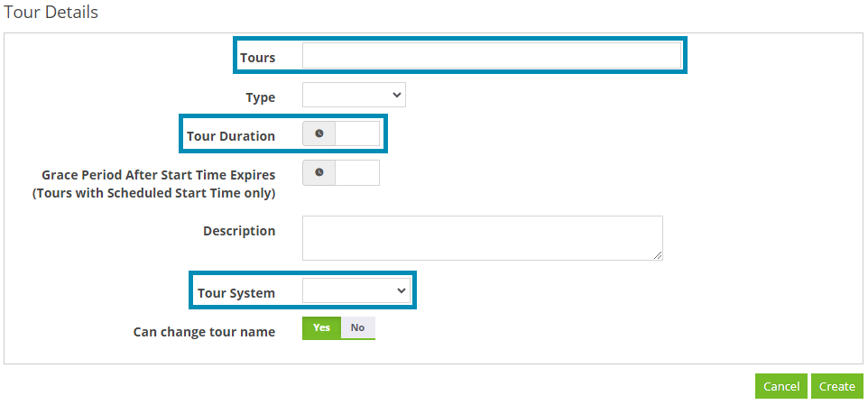Click the Create button
The width and height of the screenshot is (868, 405).
[x=837, y=386]
